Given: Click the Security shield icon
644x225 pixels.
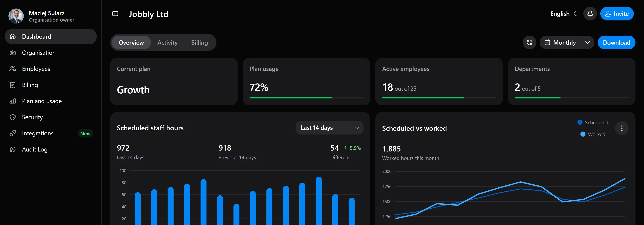Looking at the screenshot, I should pos(13,117).
